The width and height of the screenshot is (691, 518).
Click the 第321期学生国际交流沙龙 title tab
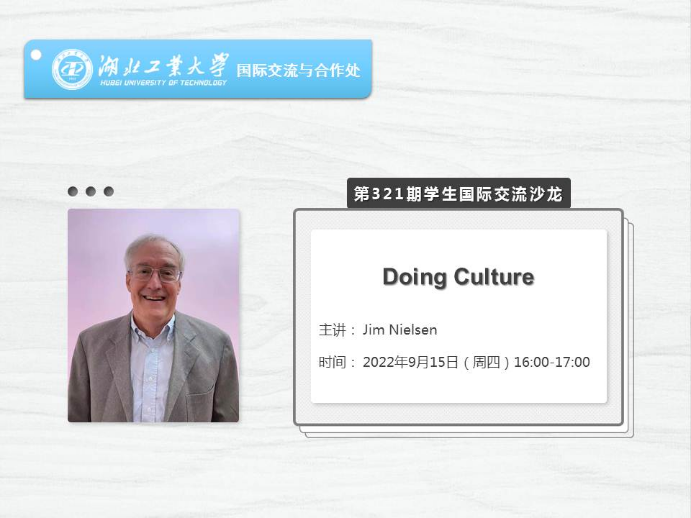pos(458,193)
